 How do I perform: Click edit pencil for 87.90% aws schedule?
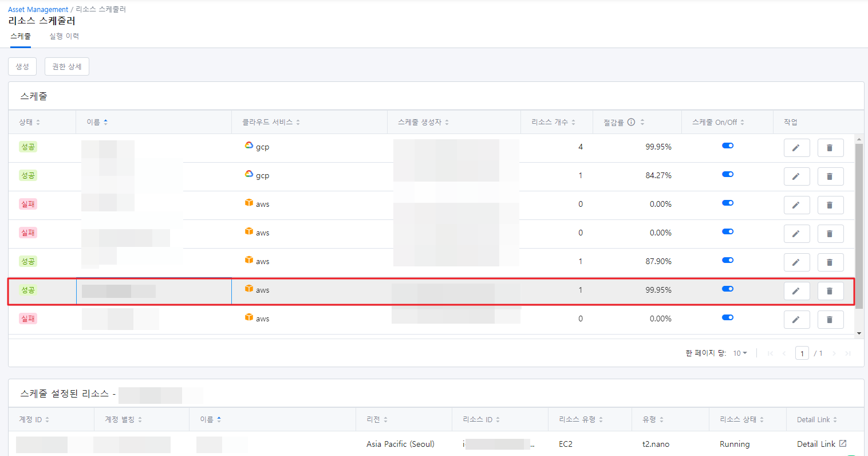click(796, 262)
